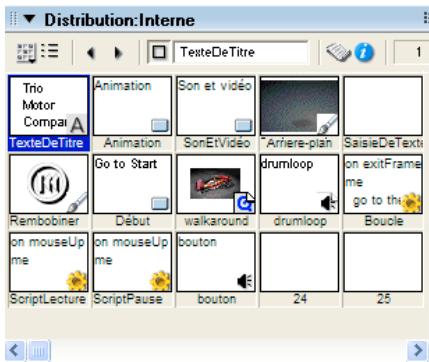
Task: Click the gear icon on ScriptLecture thumbnail
Action: (x=77, y=281)
